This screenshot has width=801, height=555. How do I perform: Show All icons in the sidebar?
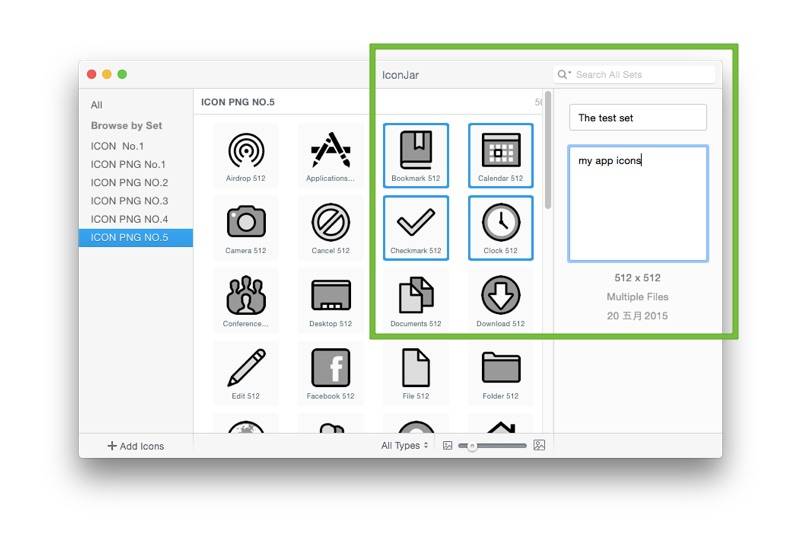click(x=97, y=105)
